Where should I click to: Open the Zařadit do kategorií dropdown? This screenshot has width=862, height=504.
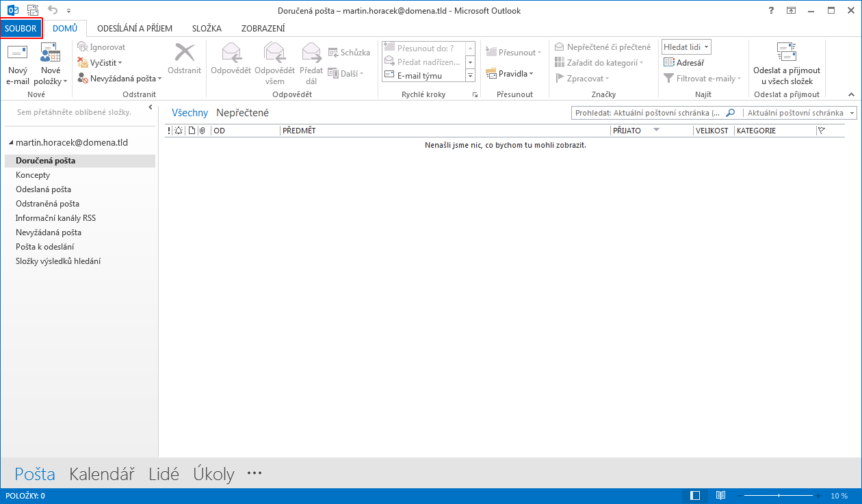(x=599, y=63)
